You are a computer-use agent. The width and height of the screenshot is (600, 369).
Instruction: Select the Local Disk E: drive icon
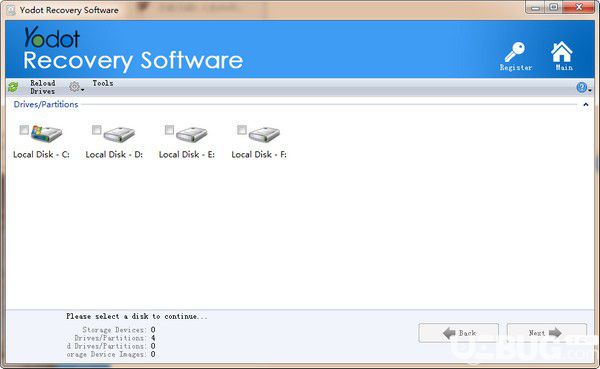pos(192,134)
